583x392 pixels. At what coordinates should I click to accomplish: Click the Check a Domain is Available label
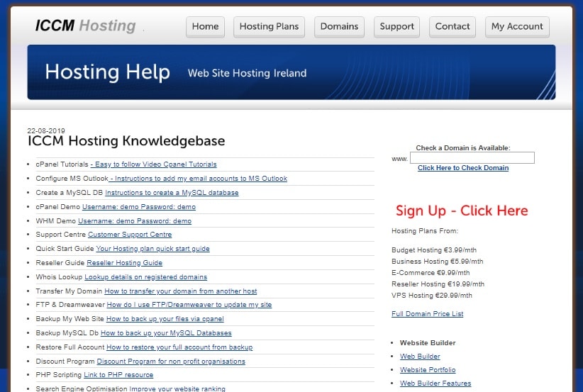(x=463, y=148)
